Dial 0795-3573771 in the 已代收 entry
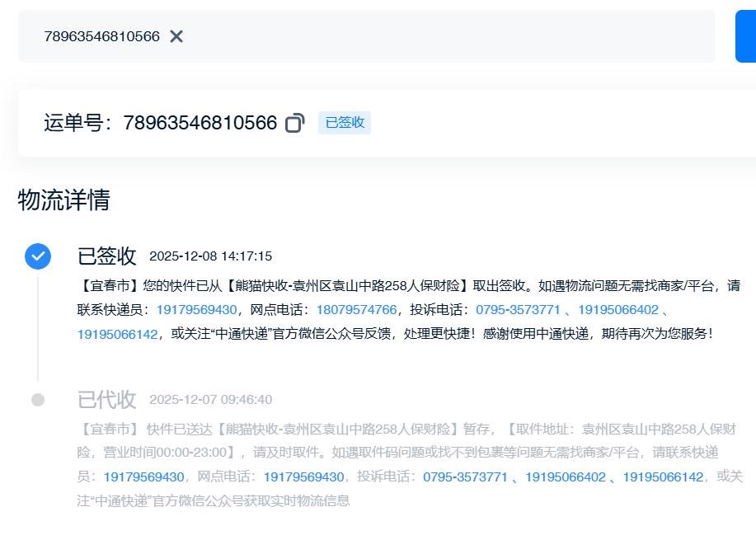 click(x=465, y=477)
